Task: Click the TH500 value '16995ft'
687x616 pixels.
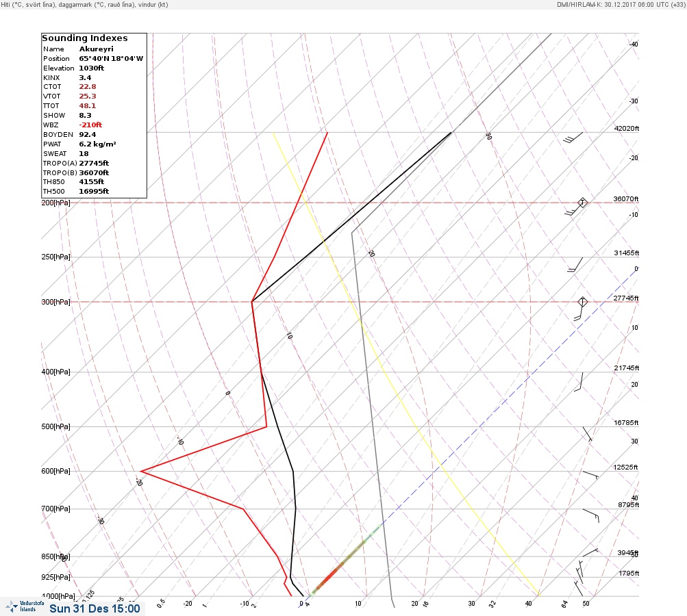Action: (94, 192)
